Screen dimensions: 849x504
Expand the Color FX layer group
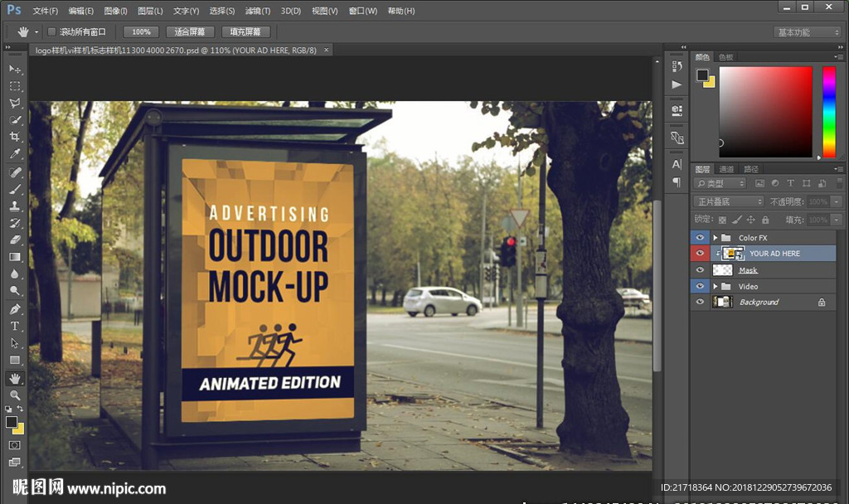point(715,238)
